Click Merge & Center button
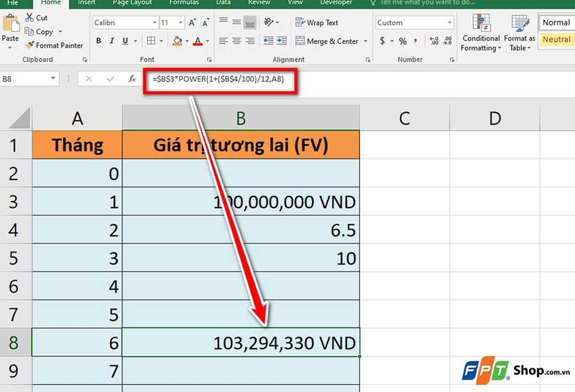575x392 pixels. (327, 41)
